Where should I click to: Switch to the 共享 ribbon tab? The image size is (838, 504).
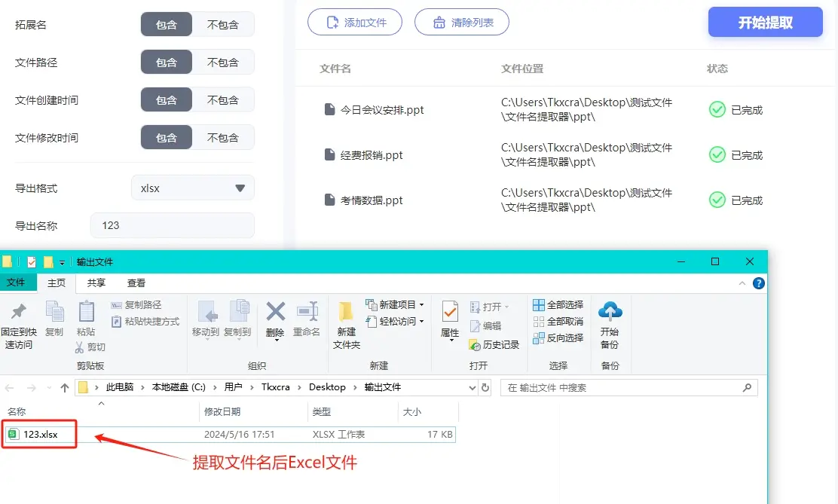coord(96,283)
